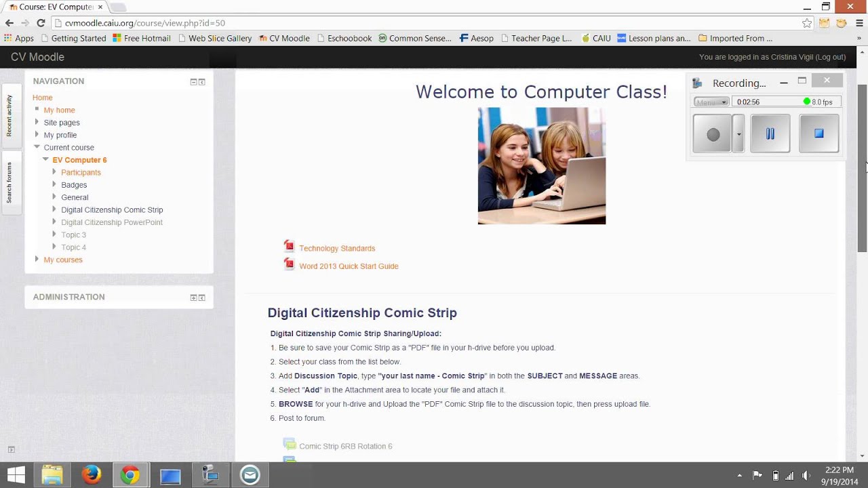Open Comic Strip 6RB Rotation 6 forum
This screenshot has width=868, height=488.
click(346, 447)
